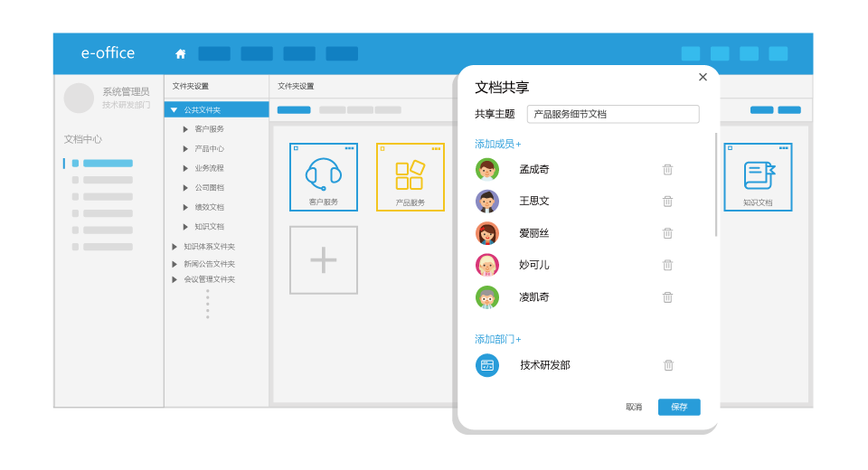Expand the 新闻公告文件夹 node

pyautogui.click(x=175, y=264)
